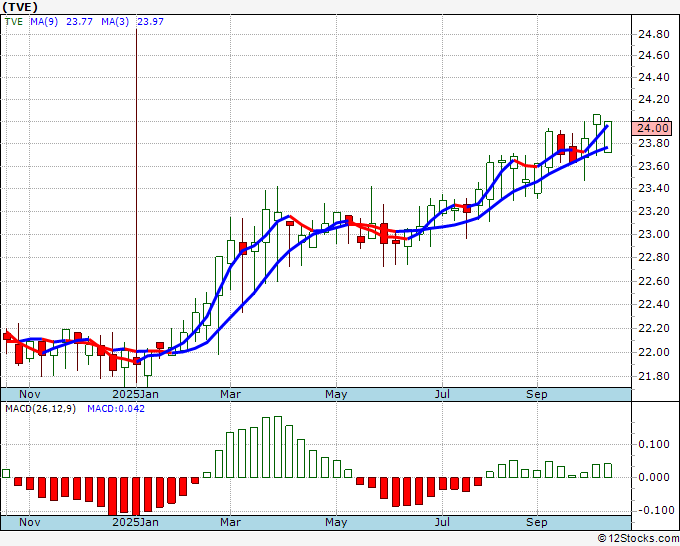
Task: Select the Jul label on MACD time axis
Action: [441, 522]
